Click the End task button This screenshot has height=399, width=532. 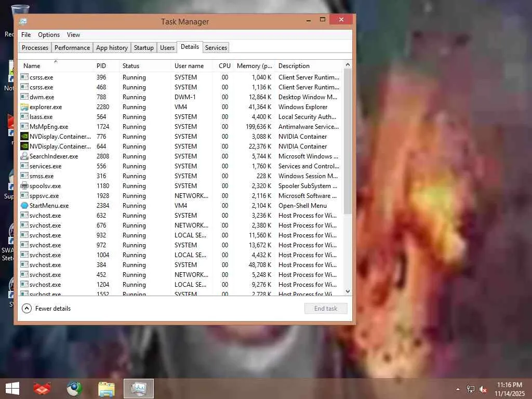point(326,309)
